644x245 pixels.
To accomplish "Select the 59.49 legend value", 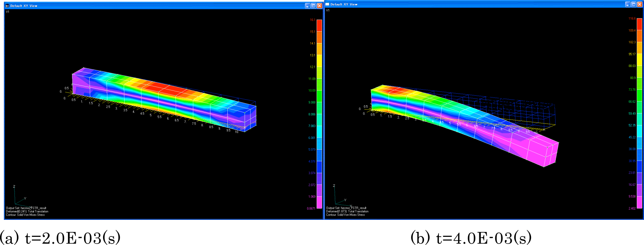I will (632, 113).
